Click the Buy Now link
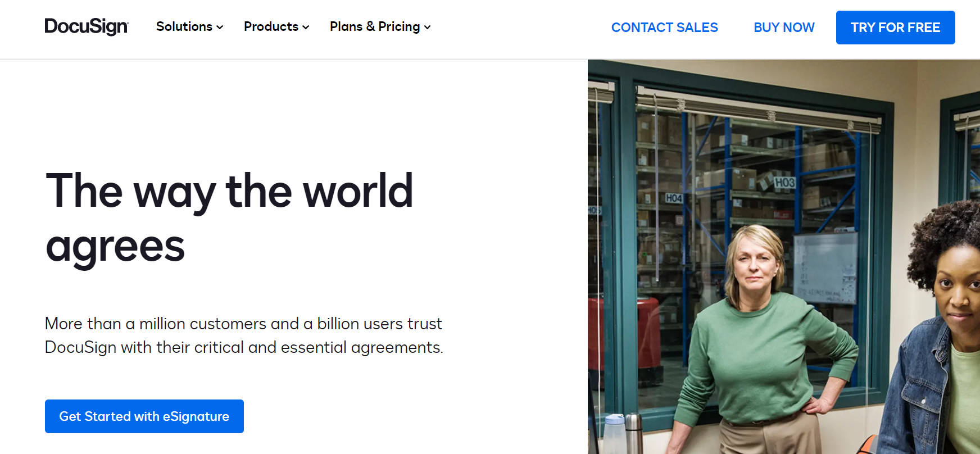The image size is (980, 454). (x=784, y=28)
